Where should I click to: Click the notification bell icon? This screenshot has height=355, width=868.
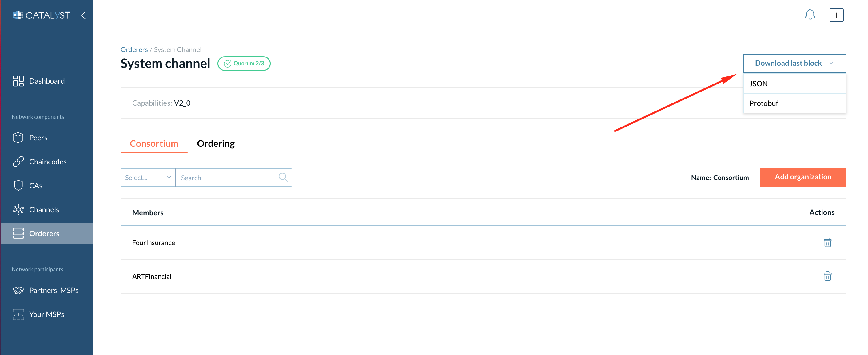click(x=810, y=15)
